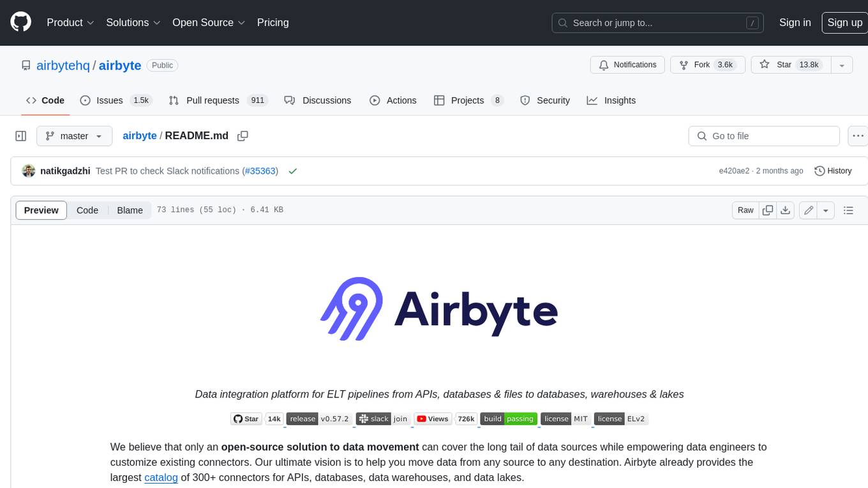The image size is (868, 488).
Task: Fork the repository
Action: tap(708, 65)
